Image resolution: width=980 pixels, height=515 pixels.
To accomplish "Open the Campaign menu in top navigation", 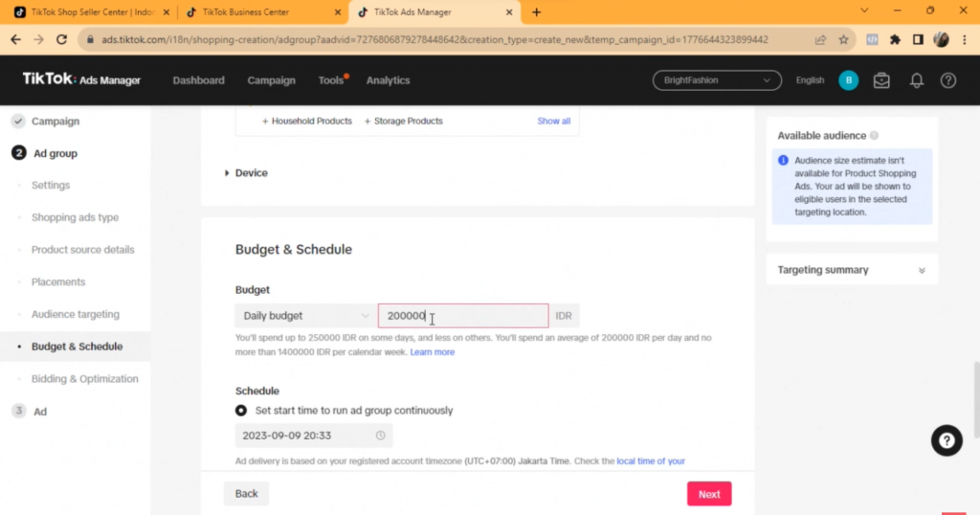I will click(271, 80).
